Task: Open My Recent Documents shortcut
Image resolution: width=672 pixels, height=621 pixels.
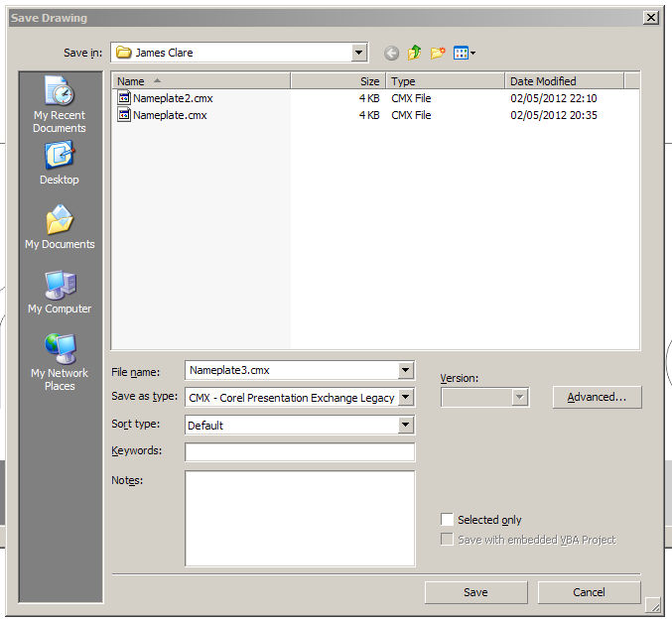Action: click(x=60, y=104)
